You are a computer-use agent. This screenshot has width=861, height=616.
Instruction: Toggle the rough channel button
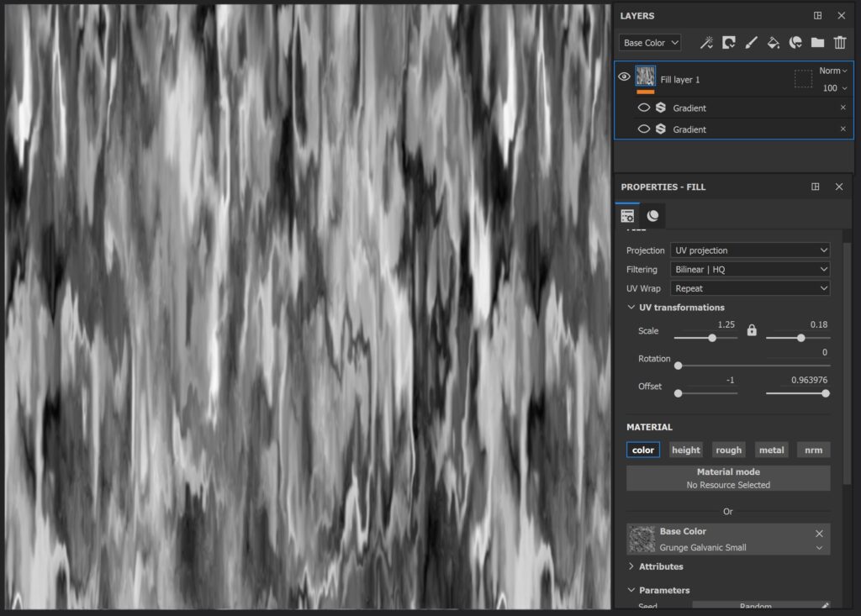pos(729,450)
